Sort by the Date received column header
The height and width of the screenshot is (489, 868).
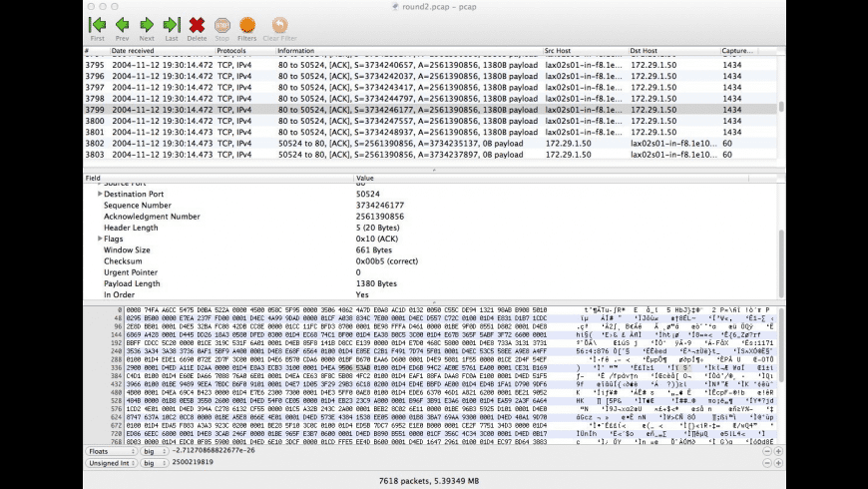(x=162, y=50)
